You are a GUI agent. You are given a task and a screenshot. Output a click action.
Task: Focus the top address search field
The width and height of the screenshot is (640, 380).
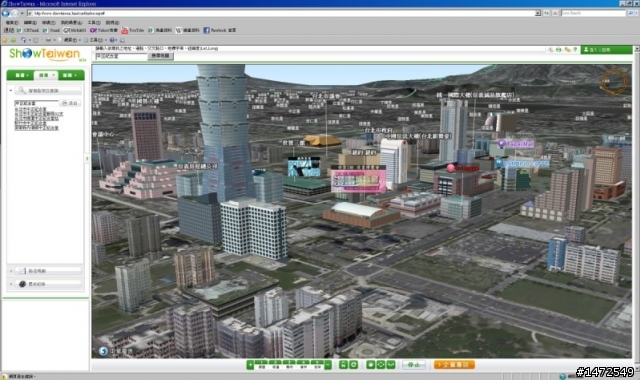pyautogui.click(x=121, y=56)
